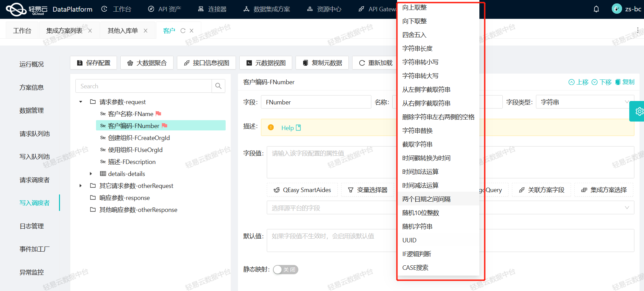Click the red flag beside 客户编码-FNumber
The height and width of the screenshot is (291, 644).
[x=164, y=126]
